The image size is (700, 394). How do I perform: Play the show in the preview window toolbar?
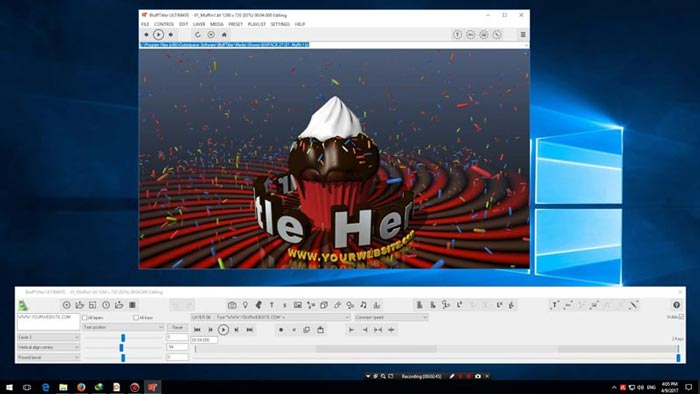point(158,34)
